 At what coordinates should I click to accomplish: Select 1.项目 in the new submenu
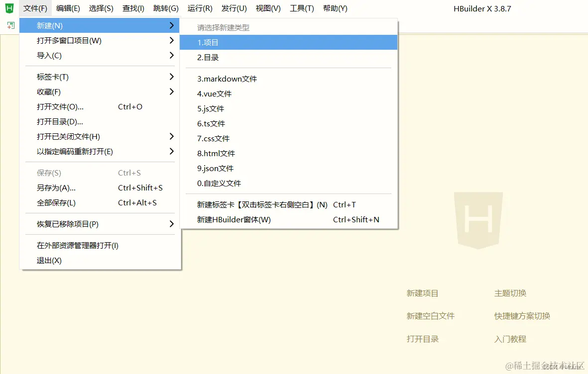coord(288,42)
